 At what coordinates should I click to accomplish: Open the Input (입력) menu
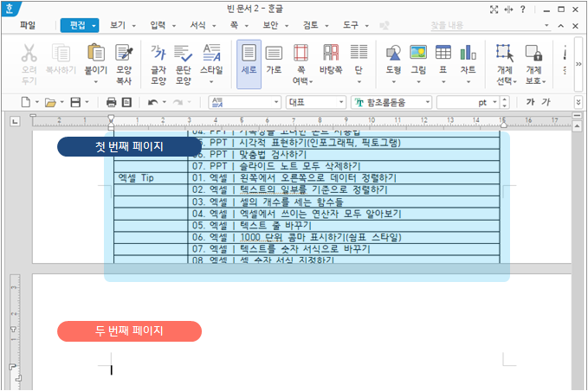pyautogui.click(x=158, y=25)
